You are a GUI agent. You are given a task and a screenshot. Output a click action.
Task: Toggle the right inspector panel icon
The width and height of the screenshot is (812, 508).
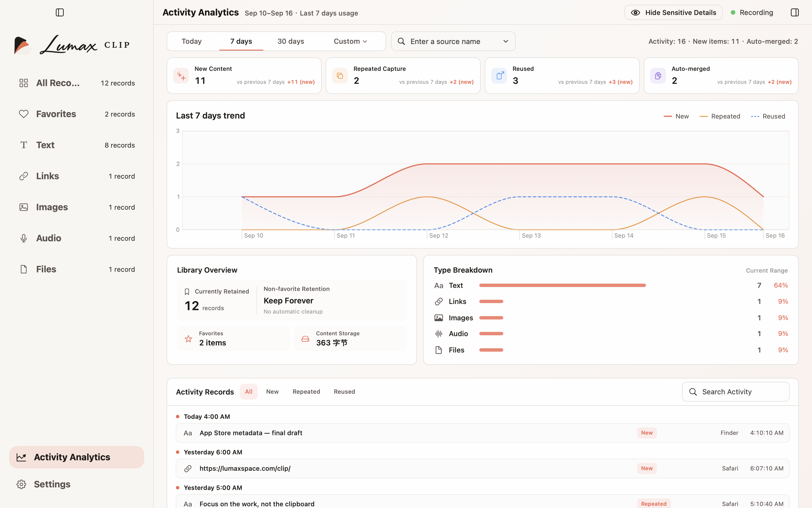pos(795,12)
